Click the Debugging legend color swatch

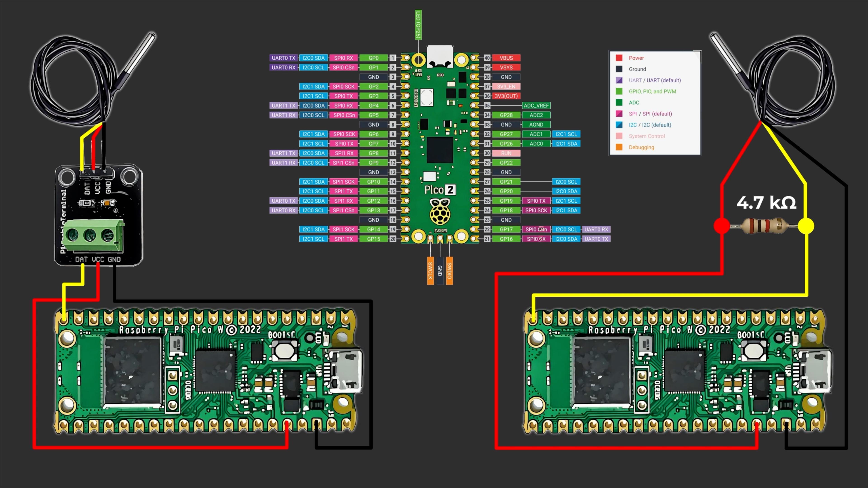[620, 147]
